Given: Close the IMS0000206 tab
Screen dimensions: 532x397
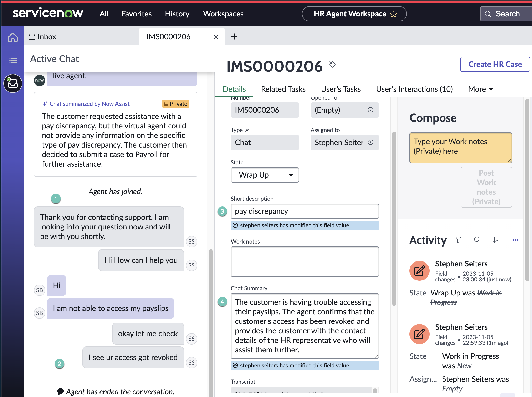Looking at the screenshot, I should coord(216,37).
